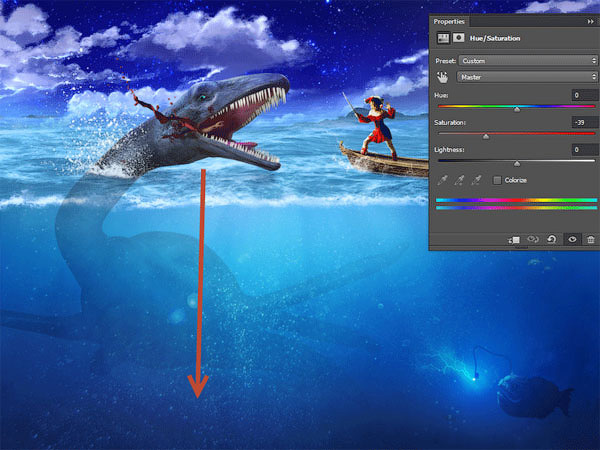
Task: Click the upper color spectrum bar
Action: (x=517, y=200)
